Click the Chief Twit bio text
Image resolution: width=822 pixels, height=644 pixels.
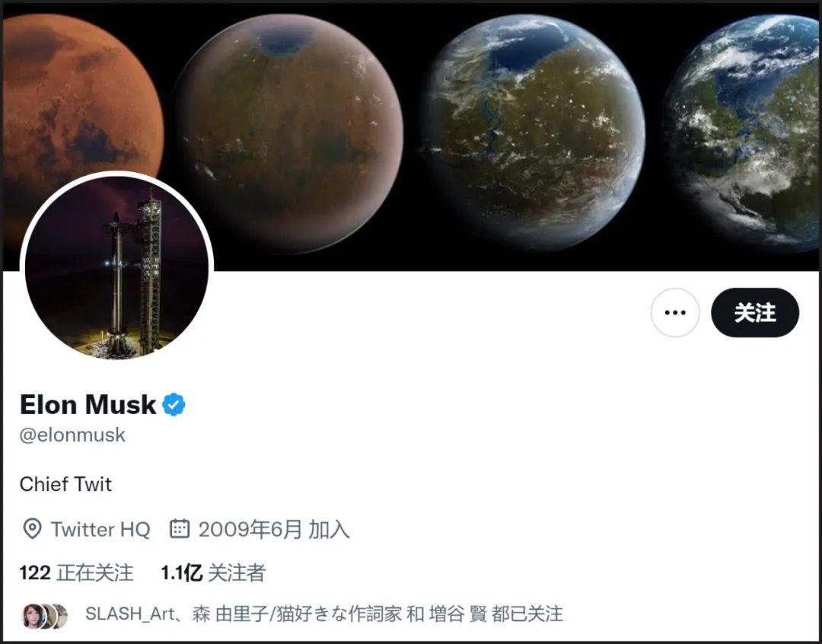(65, 484)
